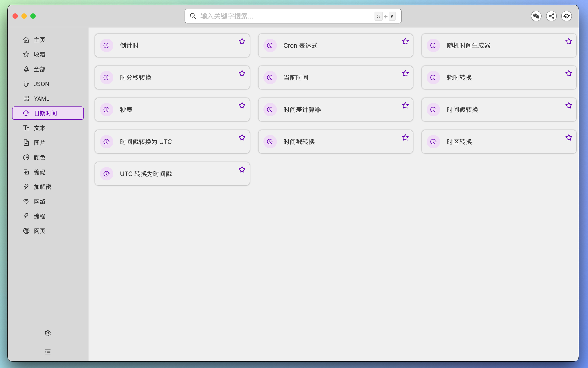
Task: Open the 颜色 category
Action: pyautogui.click(x=39, y=157)
